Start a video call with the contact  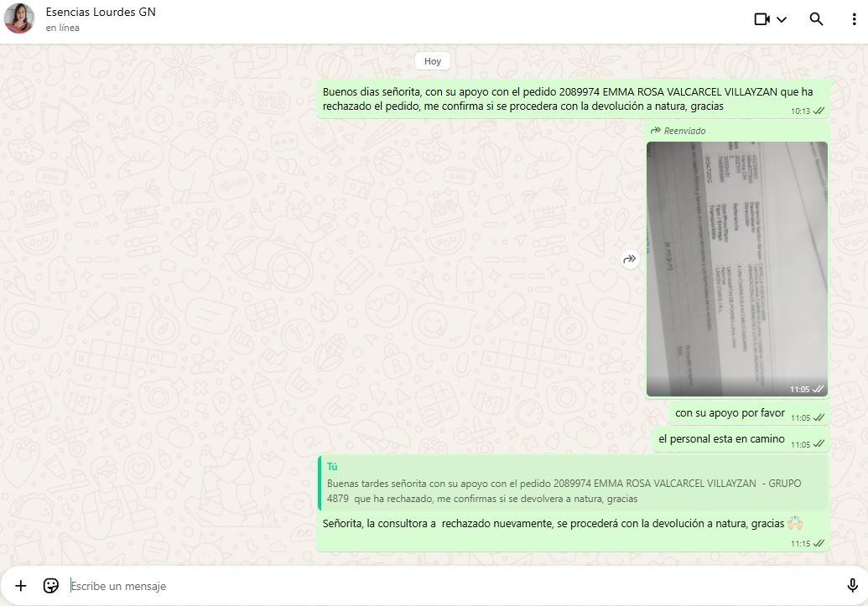point(761,19)
